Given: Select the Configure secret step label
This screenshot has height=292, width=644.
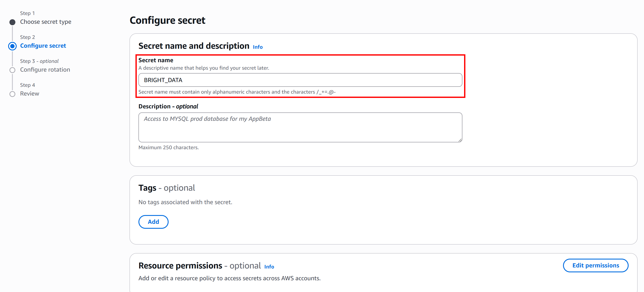Looking at the screenshot, I should click(43, 46).
